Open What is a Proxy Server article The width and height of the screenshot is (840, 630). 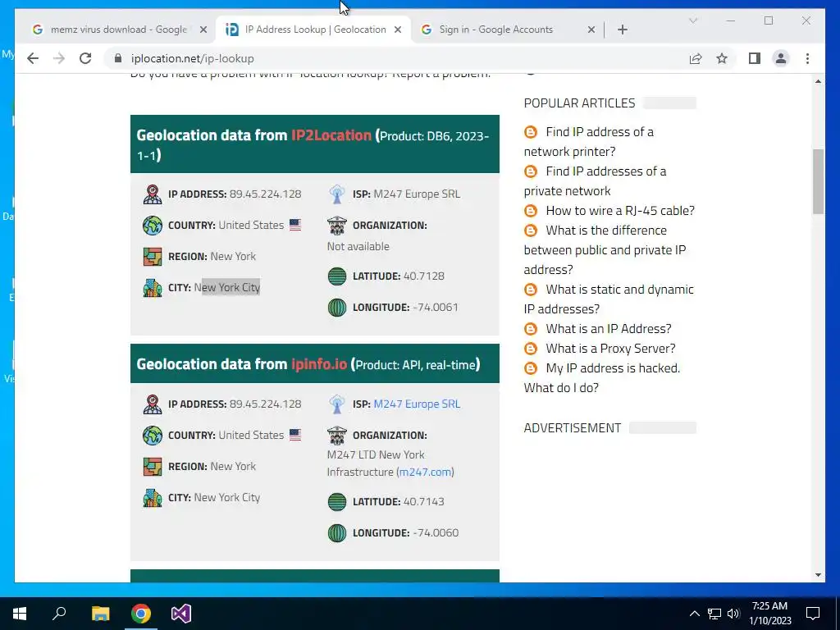pos(610,348)
